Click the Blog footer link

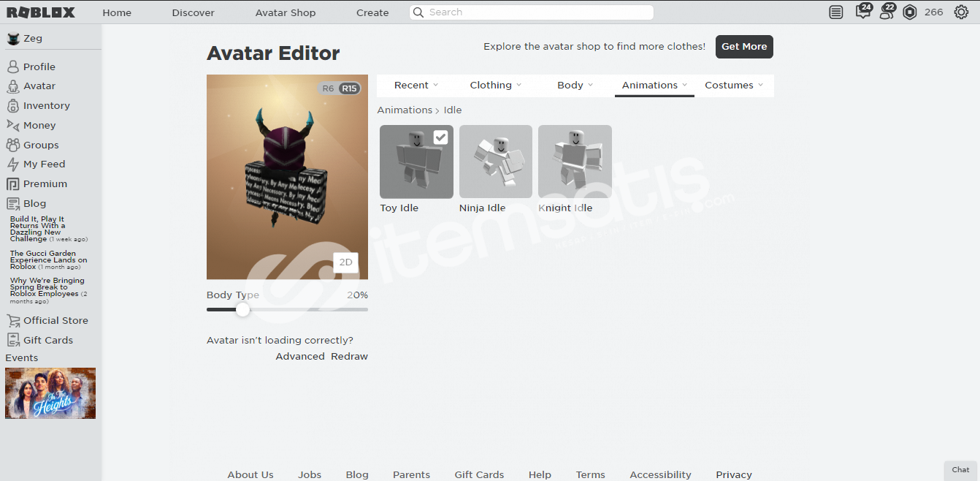(x=357, y=474)
